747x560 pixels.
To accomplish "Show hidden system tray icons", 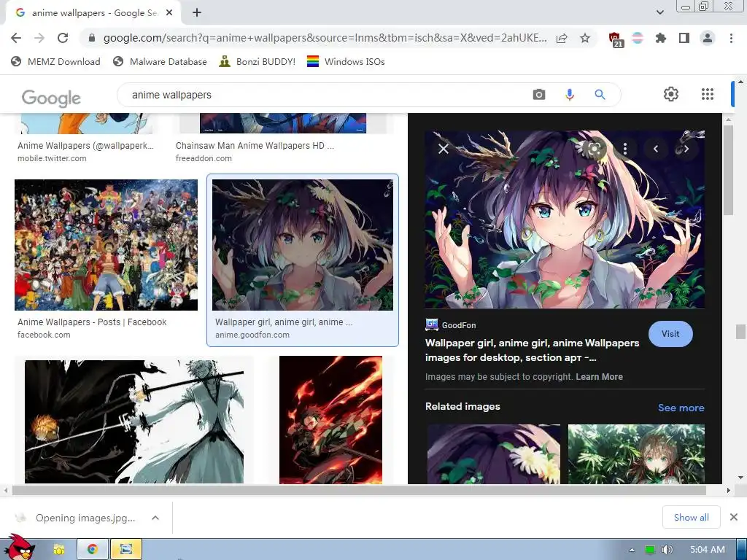I will click(x=632, y=550).
